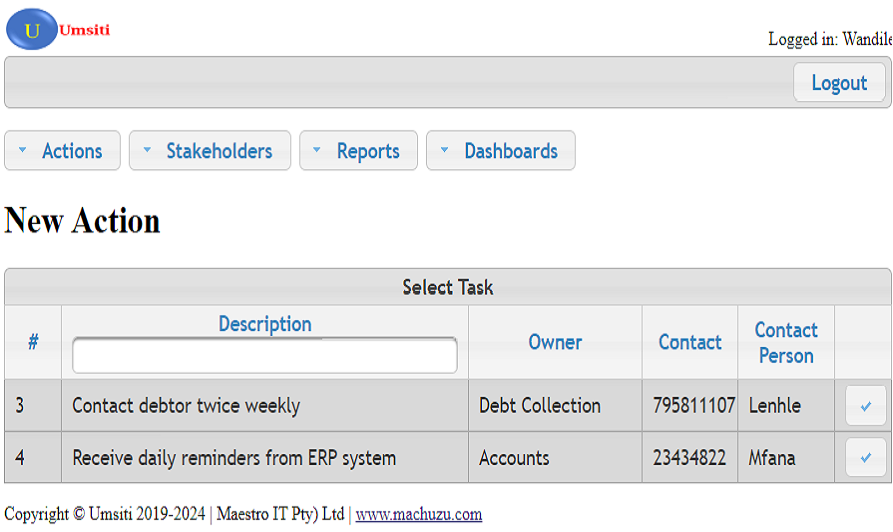Sort by the Contact Person column header
The image size is (893, 532).
point(786,342)
